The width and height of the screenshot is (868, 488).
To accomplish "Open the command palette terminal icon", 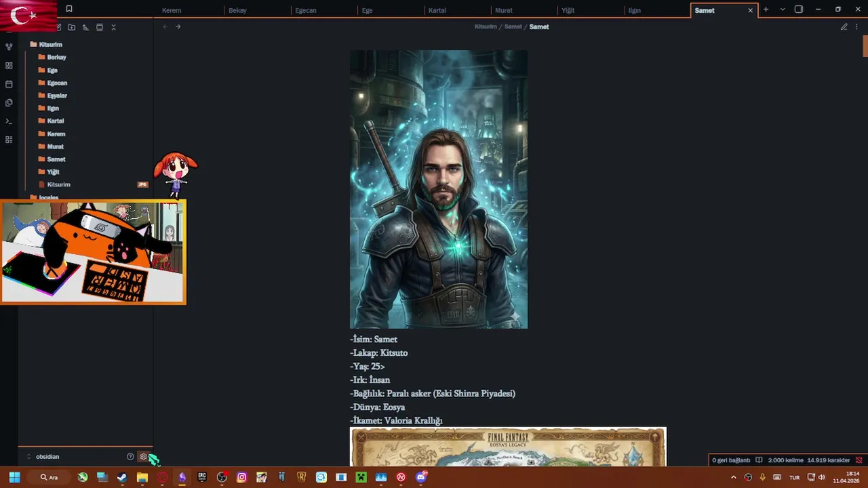I will (9, 121).
